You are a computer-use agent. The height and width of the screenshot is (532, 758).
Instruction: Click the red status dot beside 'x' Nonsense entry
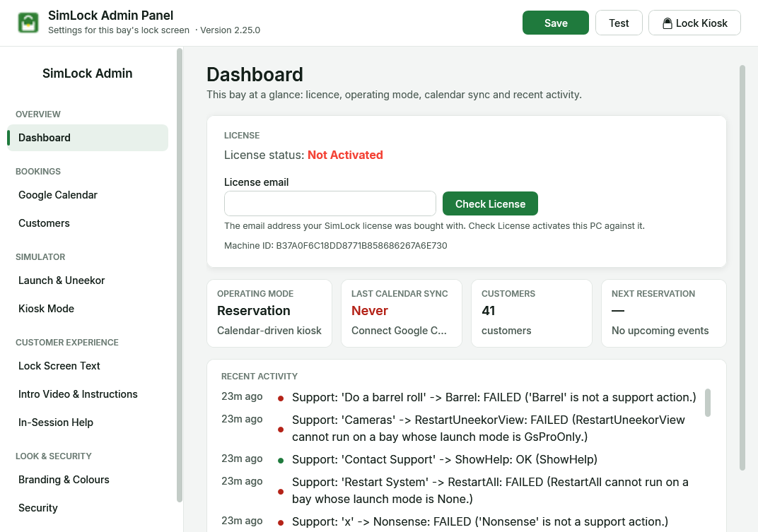tap(281, 523)
